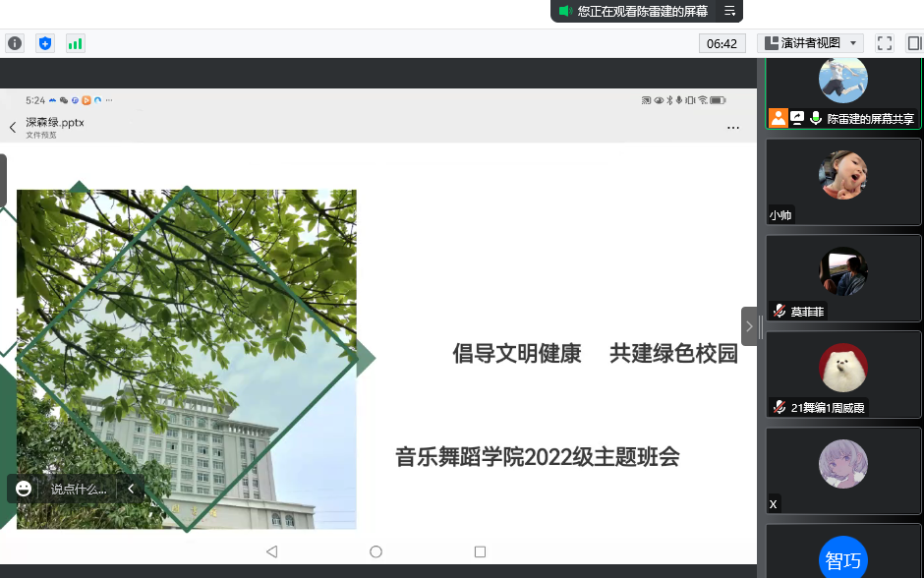Viewport: 924px width, 579px height.
Task: Click the slide text 共建绿色校园
Action: 673,354
